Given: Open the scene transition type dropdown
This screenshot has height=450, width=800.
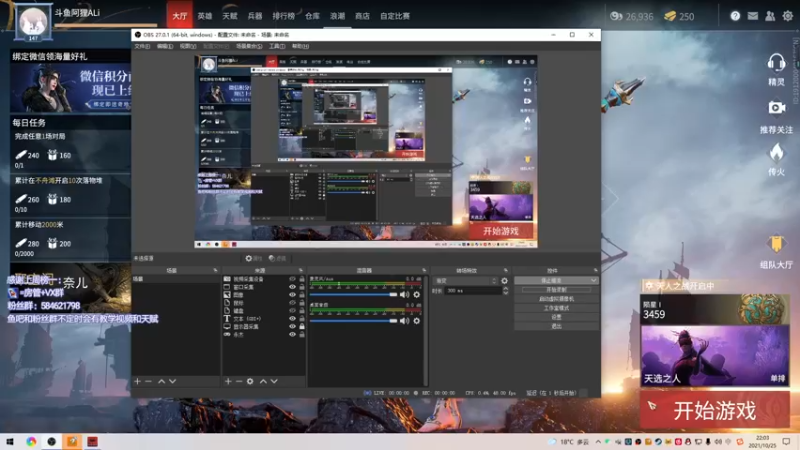Looking at the screenshot, I should (465, 281).
